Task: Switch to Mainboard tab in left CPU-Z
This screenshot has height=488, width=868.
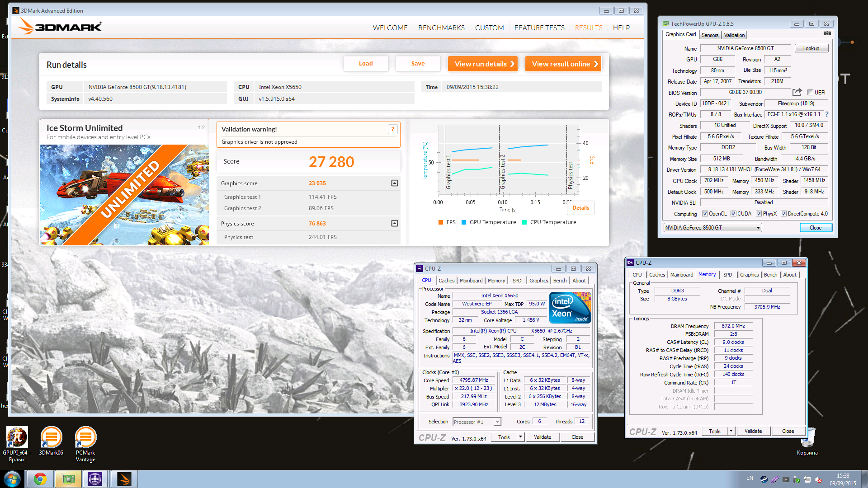Action: [471, 281]
